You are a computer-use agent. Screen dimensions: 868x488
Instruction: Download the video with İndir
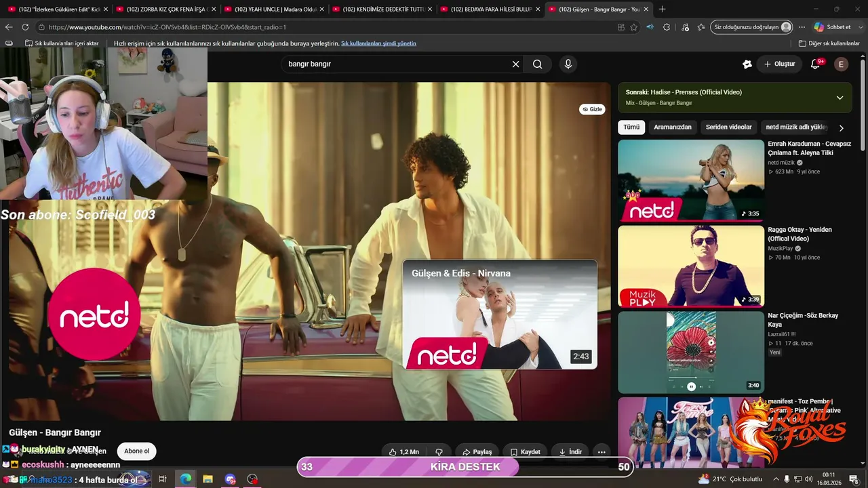570,452
